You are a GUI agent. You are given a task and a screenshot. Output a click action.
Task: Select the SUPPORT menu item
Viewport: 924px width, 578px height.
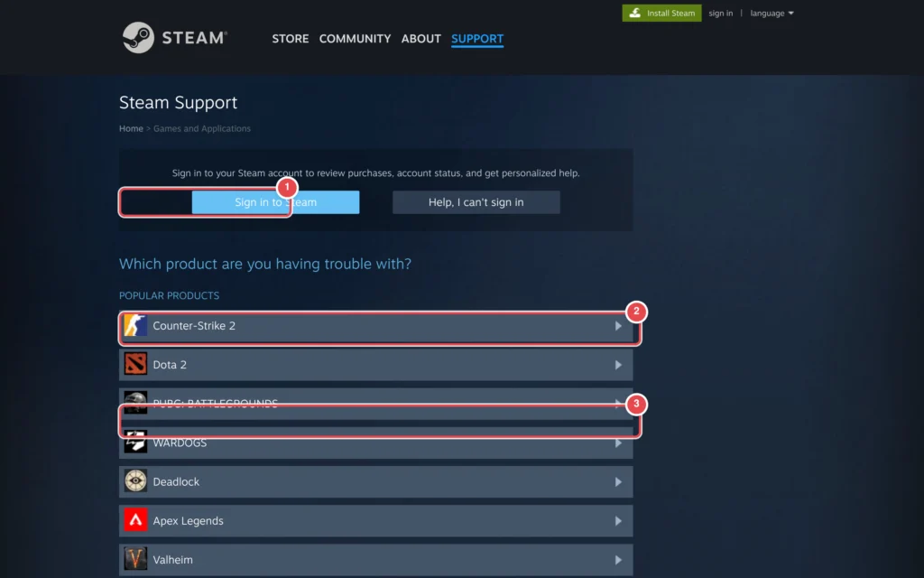pyautogui.click(x=477, y=39)
